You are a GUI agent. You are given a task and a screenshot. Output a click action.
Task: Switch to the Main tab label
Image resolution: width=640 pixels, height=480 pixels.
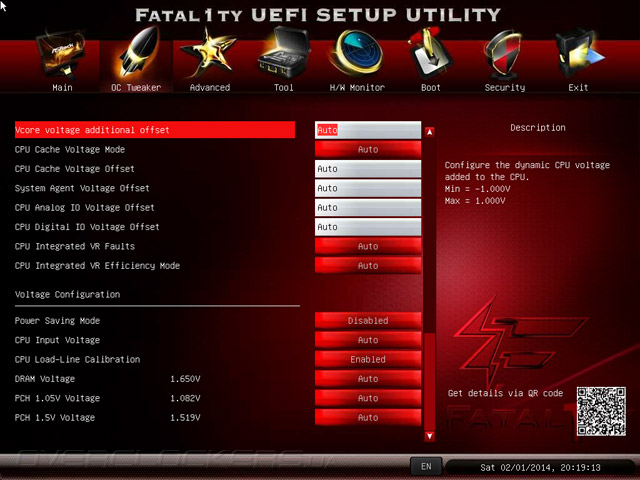62,87
